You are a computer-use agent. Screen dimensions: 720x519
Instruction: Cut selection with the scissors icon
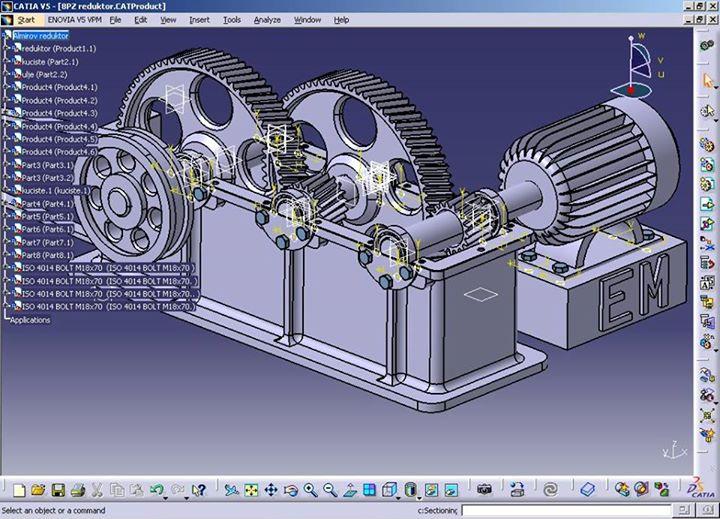point(97,490)
